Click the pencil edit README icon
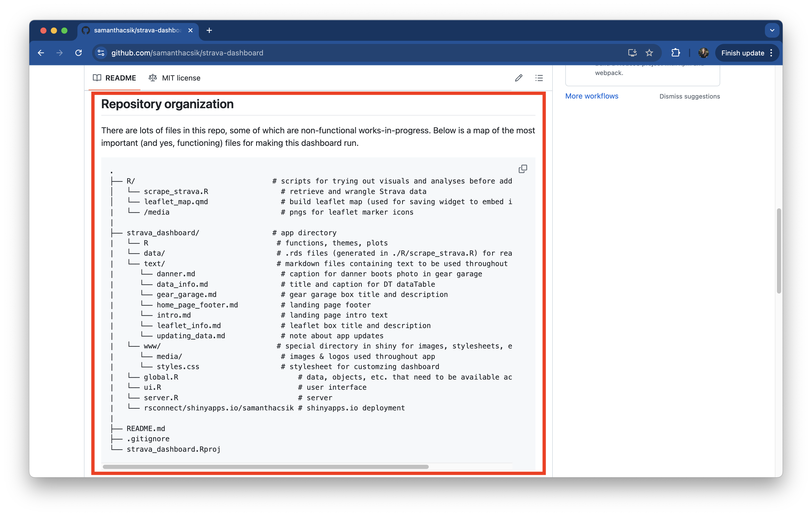Image resolution: width=812 pixels, height=516 pixels. (x=519, y=78)
